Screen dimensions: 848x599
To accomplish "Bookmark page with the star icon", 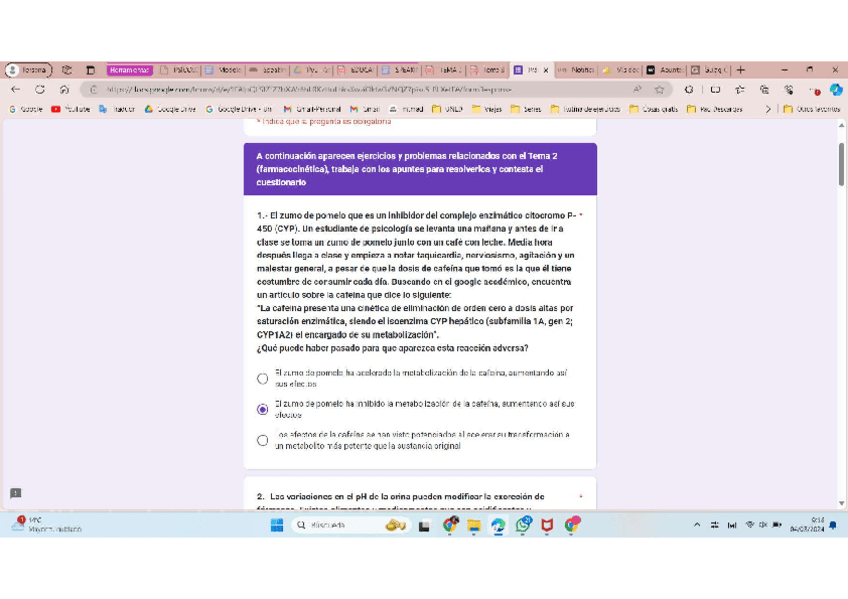I will 659,89.
